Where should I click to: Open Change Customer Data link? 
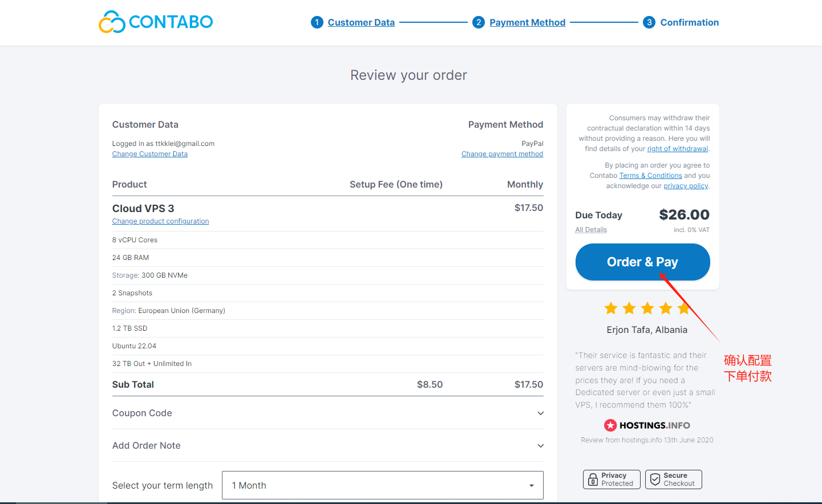point(150,154)
